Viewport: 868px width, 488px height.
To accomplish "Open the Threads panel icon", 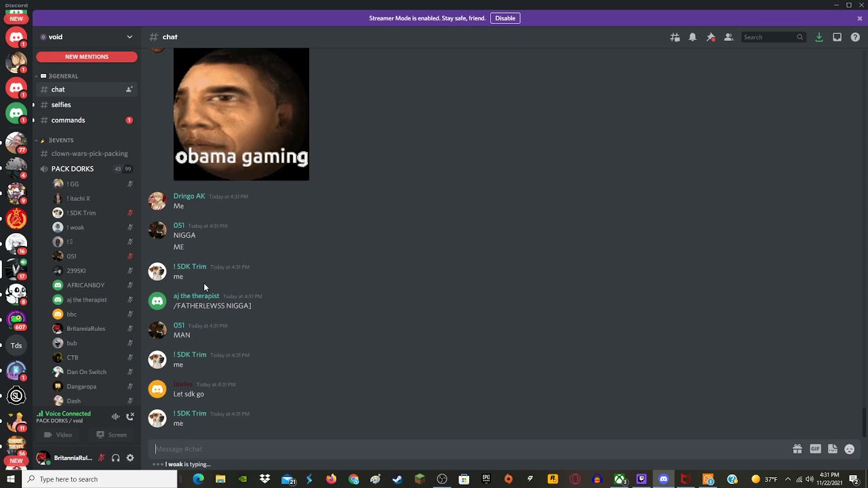I will (675, 37).
